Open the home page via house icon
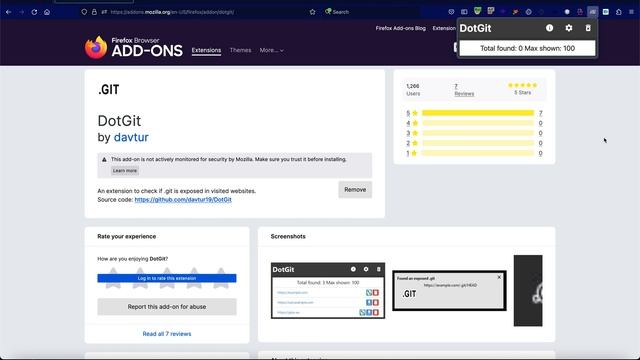 pyautogui.click(x=47, y=12)
